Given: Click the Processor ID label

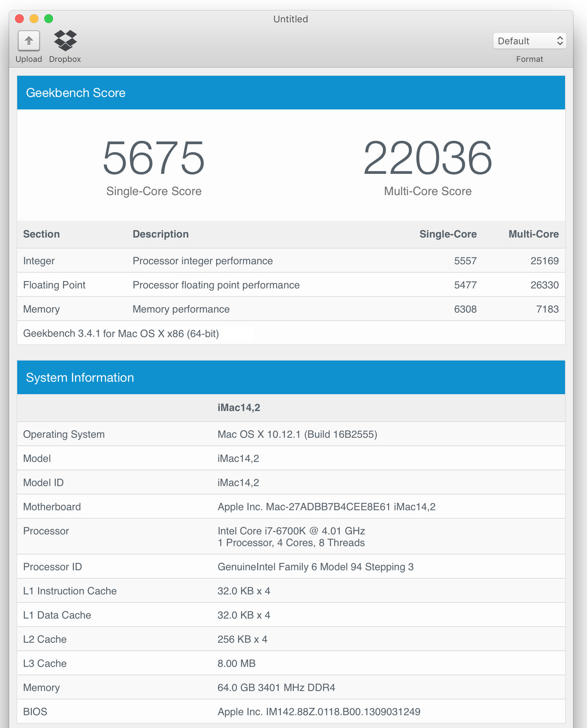Looking at the screenshot, I should point(52,567).
